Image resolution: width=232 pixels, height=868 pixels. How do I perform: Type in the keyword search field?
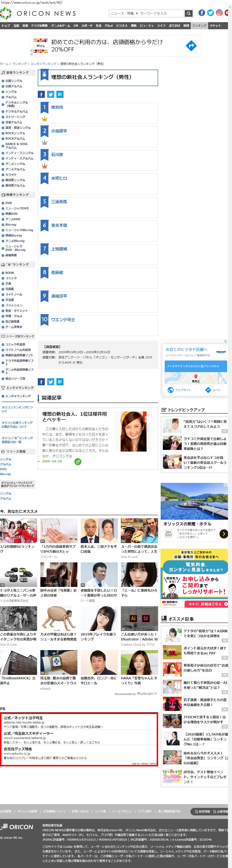161,13
